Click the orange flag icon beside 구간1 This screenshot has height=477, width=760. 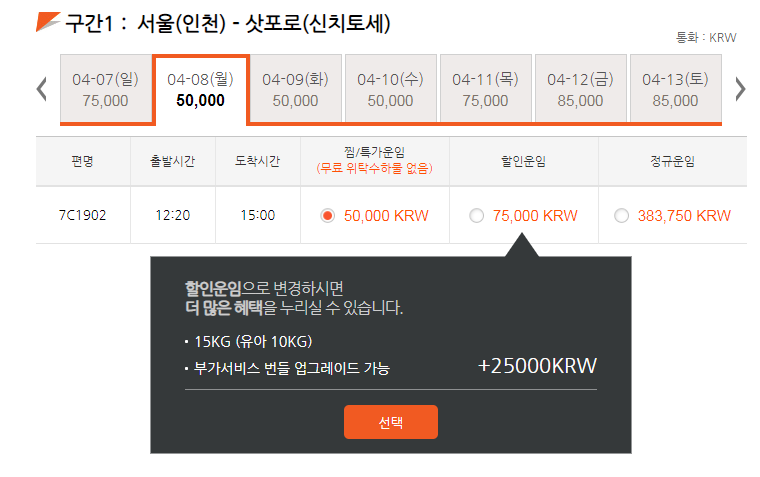pyautogui.click(x=48, y=22)
